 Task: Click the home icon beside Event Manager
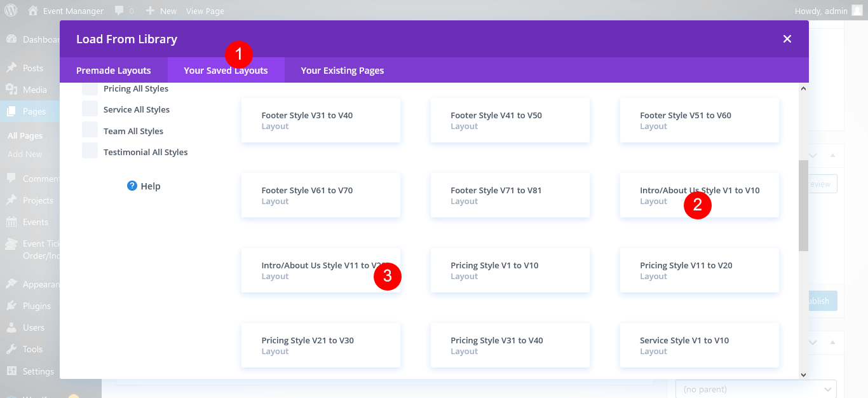[x=33, y=11]
